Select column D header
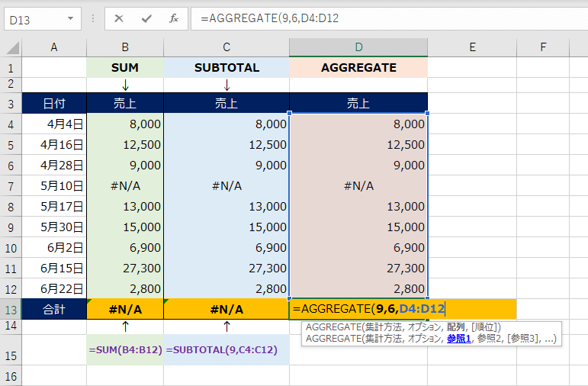Viewport: 588px width, 386px height. point(358,47)
